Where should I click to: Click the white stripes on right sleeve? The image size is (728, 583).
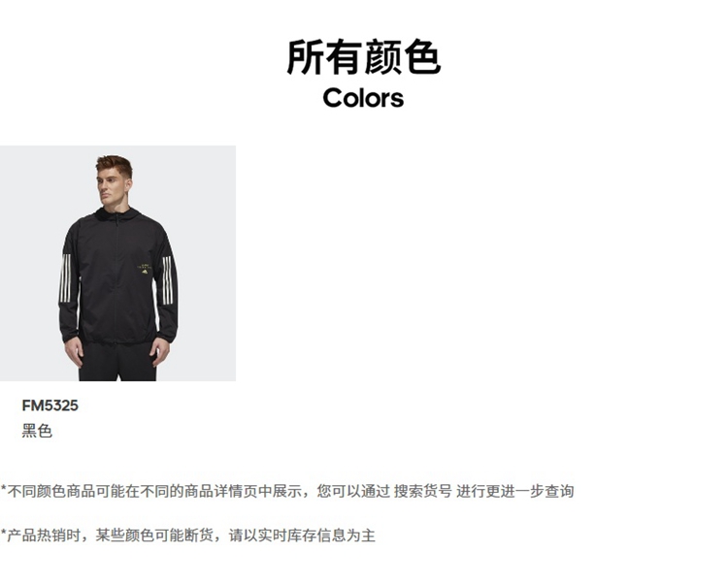(x=168, y=280)
